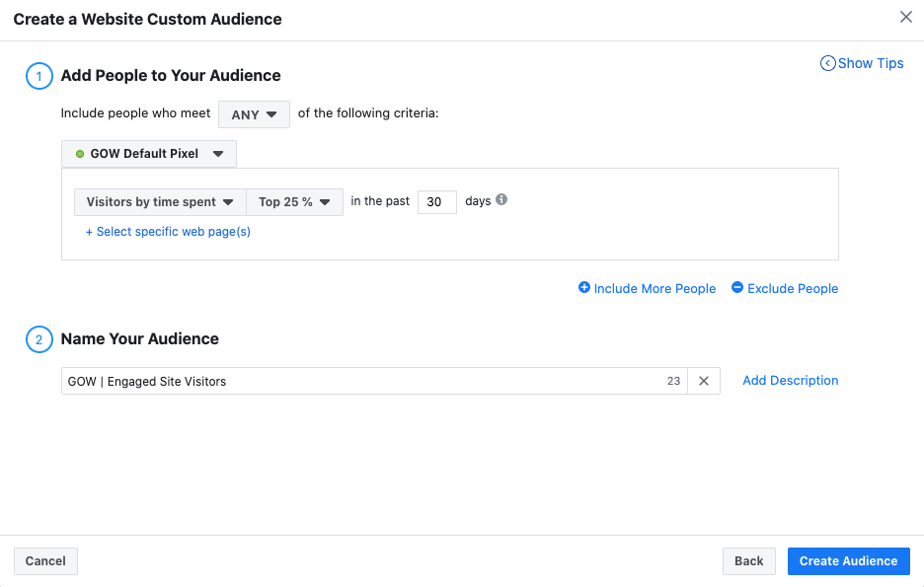Clear the audience name with the X icon

[704, 381]
